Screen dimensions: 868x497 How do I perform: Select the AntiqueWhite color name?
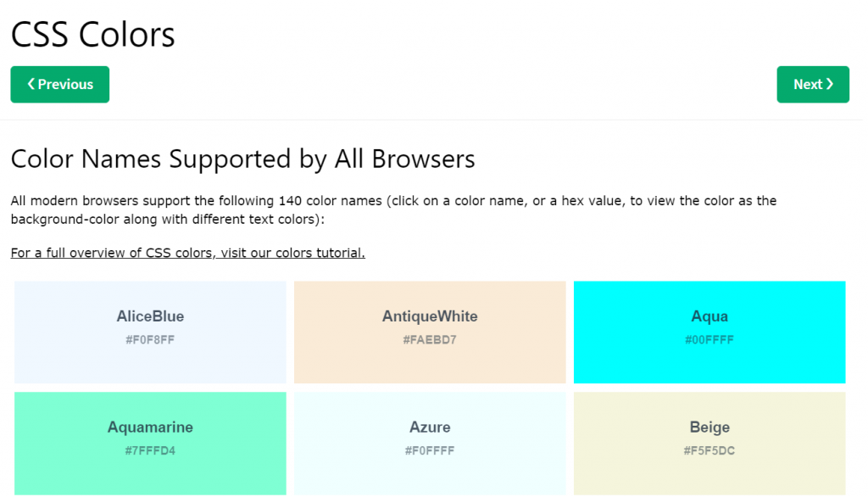(430, 316)
